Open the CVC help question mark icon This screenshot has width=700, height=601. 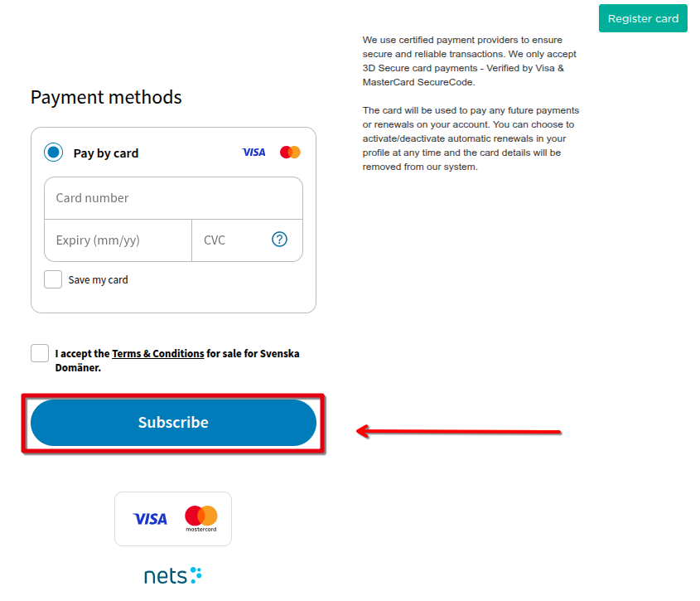click(x=279, y=240)
